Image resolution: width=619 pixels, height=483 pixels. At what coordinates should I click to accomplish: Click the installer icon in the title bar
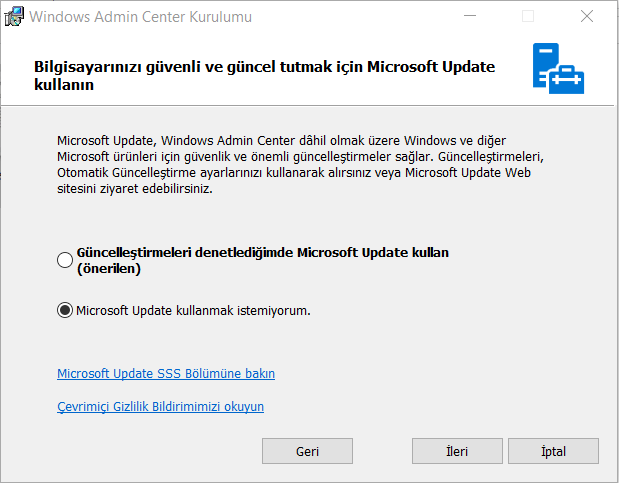[15, 17]
